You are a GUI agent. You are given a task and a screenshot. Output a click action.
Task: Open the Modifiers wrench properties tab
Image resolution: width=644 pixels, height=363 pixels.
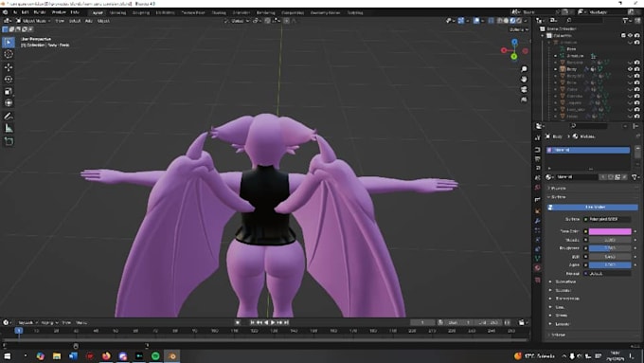(x=537, y=221)
